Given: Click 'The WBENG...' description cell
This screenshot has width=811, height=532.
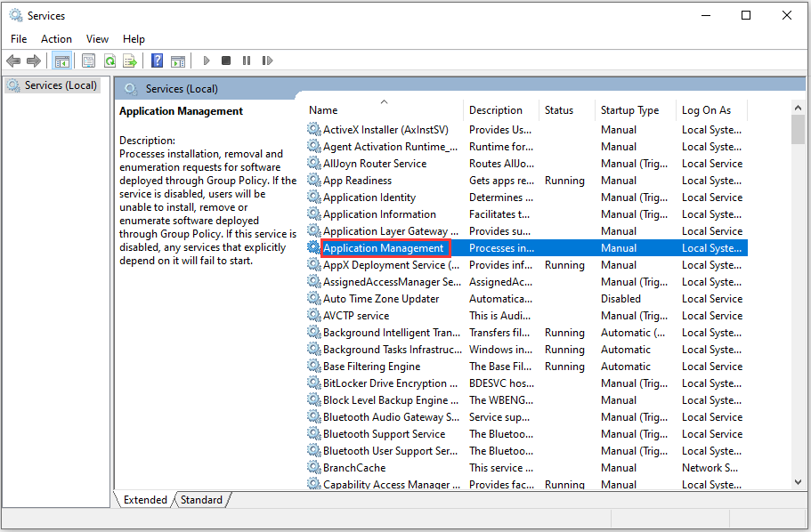Looking at the screenshot, I should (500, 399).
